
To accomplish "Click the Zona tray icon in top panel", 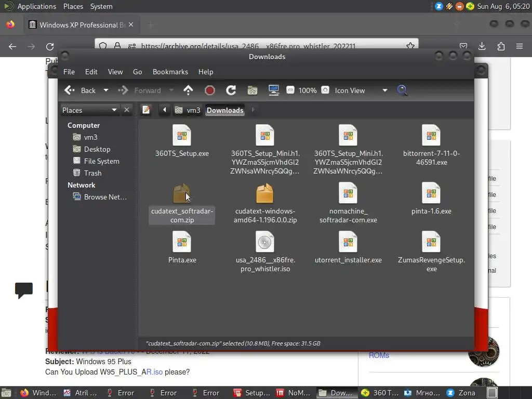I will pos(438,6).
